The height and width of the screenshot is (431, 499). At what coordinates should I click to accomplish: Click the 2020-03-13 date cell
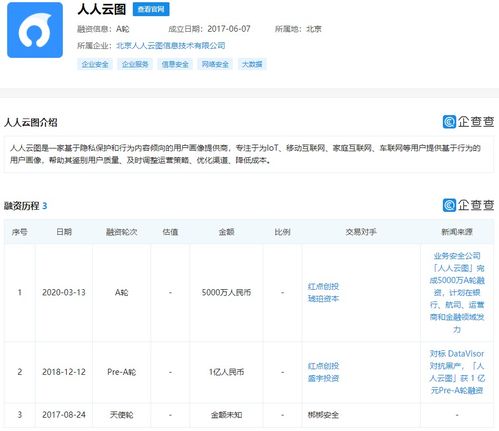click(x=64, y=292)
